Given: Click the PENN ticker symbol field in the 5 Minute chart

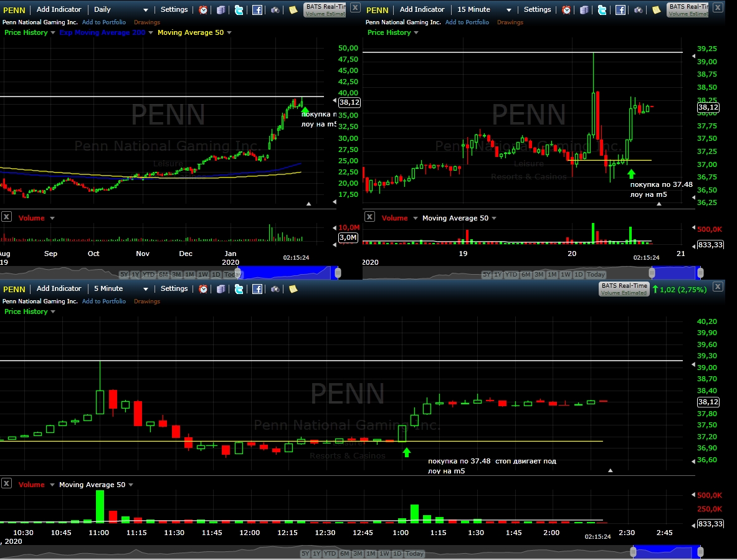Looking at the screenshot, I should pos(14,289).
